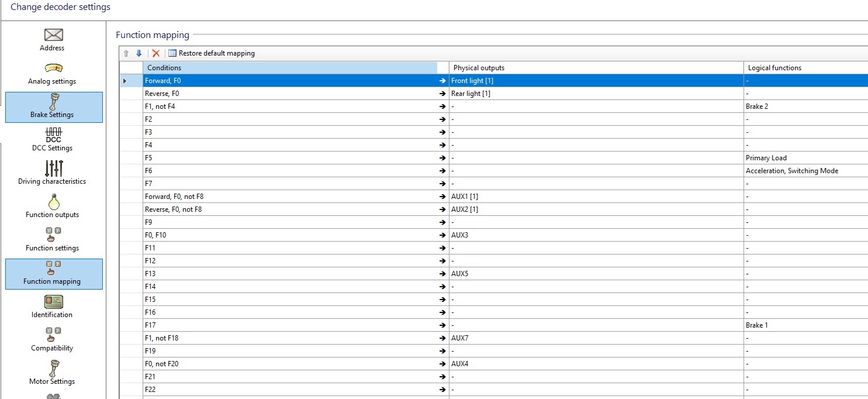Click Restore default mapping button
The image size is (868, 399).
click(x=212, y=53)
